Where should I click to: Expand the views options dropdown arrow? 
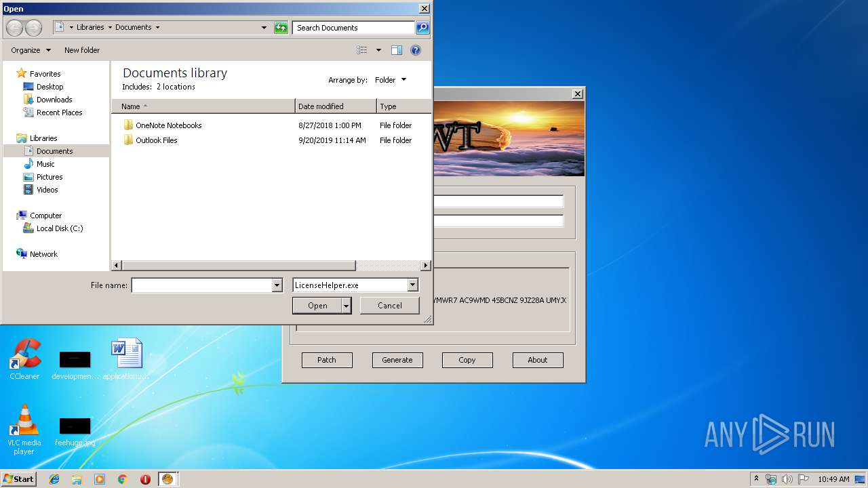(x=378, y=50)
